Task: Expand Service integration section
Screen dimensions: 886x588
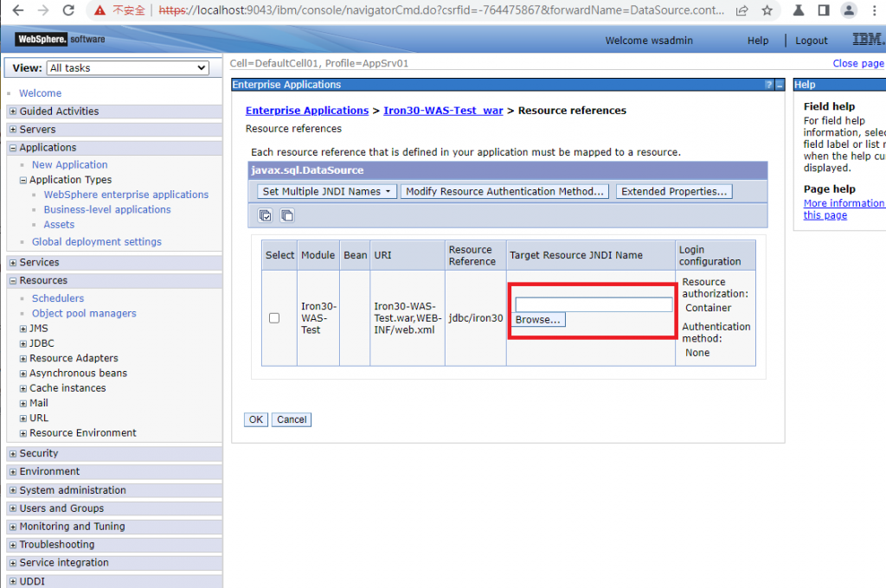Action: pyautogui.click(x=13, y=563)
